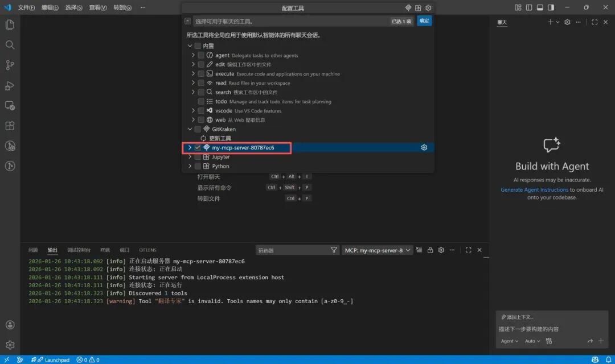Image resolution: width=615 pixels, height=364 pixels.
Task: Toggle secondary side bar layout icon
Action: [551, 7]
